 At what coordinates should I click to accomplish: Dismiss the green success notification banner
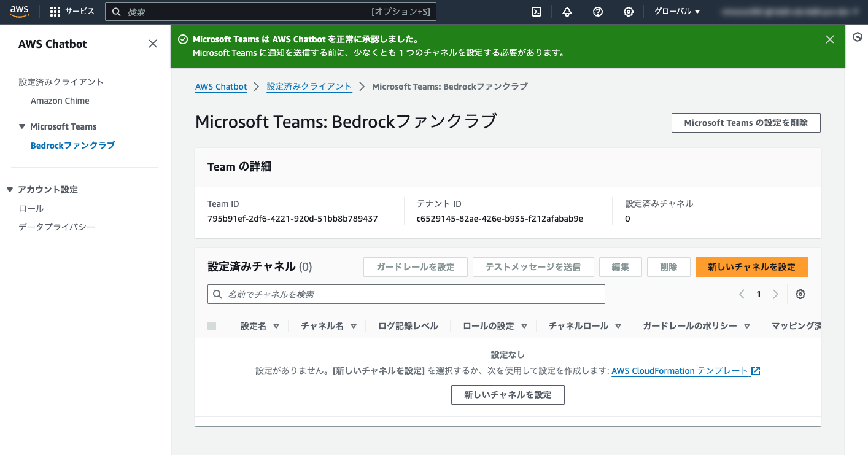coord(829,39)
